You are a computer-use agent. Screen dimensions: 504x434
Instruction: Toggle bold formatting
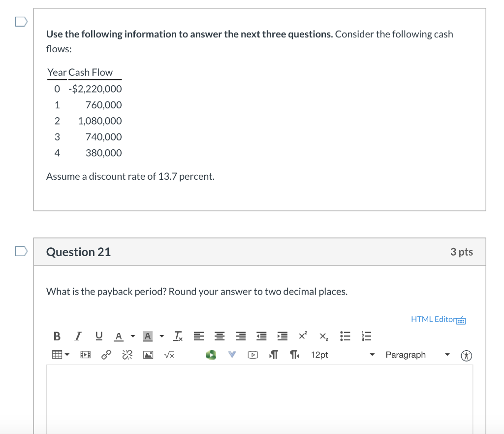(57, 336)
